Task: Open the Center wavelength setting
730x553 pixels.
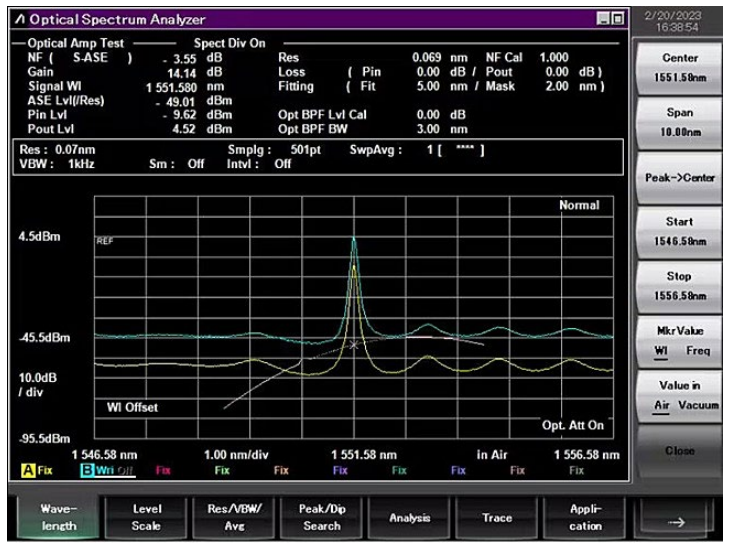Action: coord(680,68)
